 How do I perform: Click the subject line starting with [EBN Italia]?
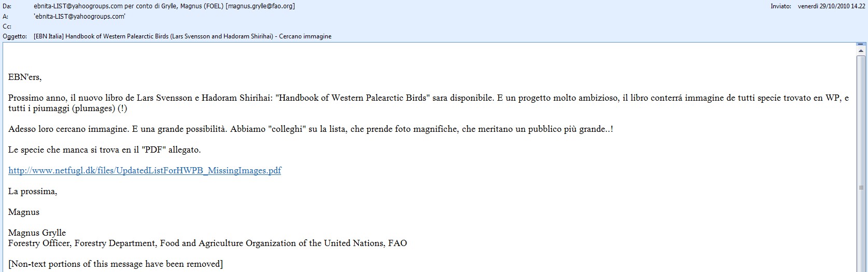click(x=182, y=36)
